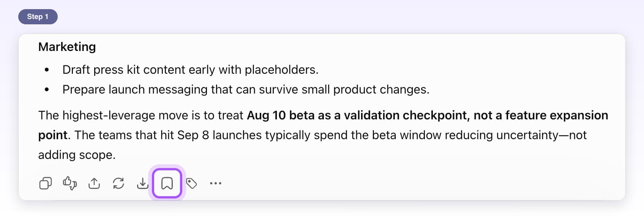Screen dimensions: 644x219
Task: Download the response with the download icon
Action: pos(142,183)
